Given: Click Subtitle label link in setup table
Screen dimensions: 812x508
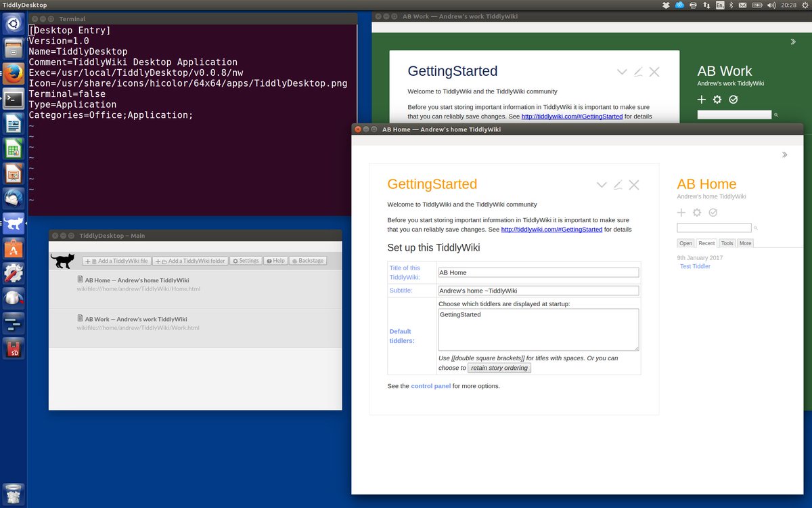Looking at the screenshot, I should pos(402,291).
